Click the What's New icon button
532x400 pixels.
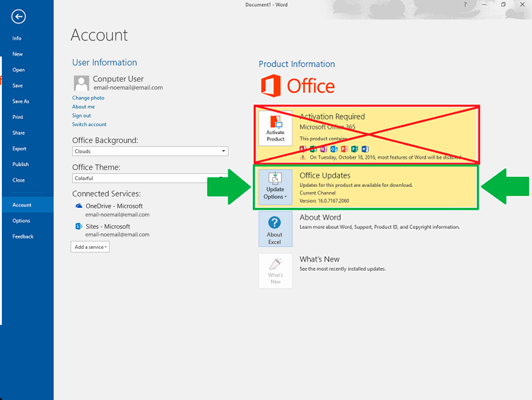pyautogui.click(x=275, y=271)
